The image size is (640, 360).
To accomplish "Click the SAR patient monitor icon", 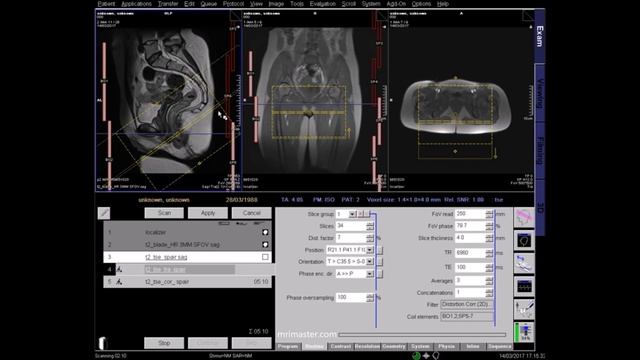I will 524,332.
